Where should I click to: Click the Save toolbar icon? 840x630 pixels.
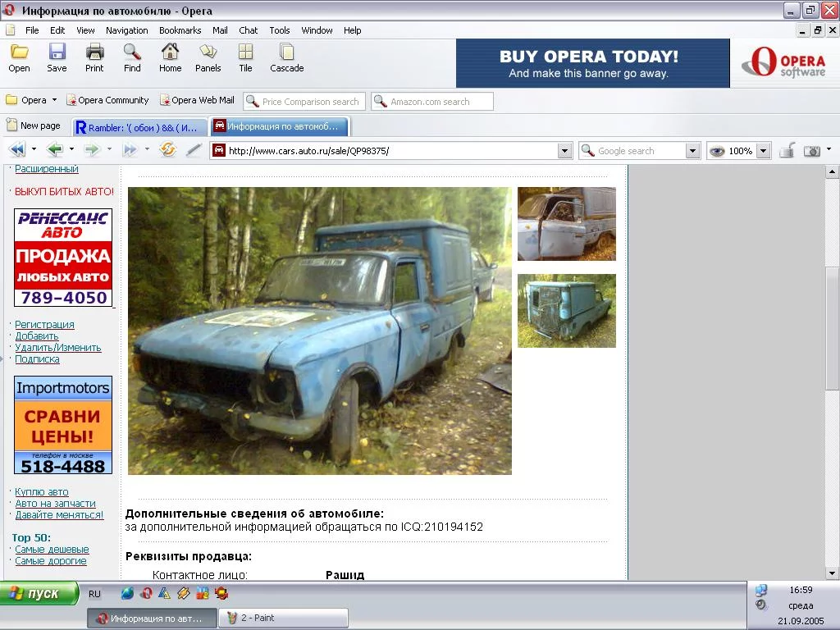(x=57, y=58)
